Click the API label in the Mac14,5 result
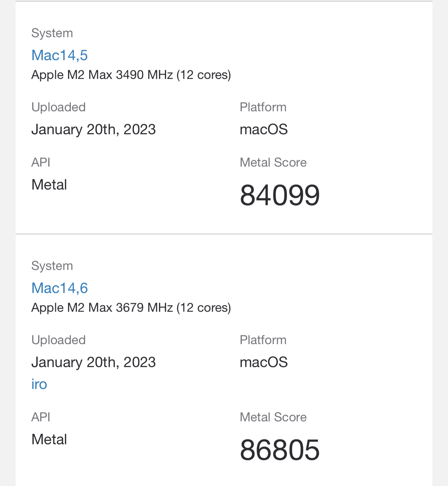 41,162
